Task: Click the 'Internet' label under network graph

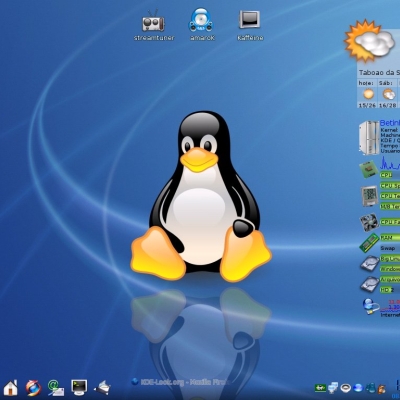Action: (x=390, y=315)
